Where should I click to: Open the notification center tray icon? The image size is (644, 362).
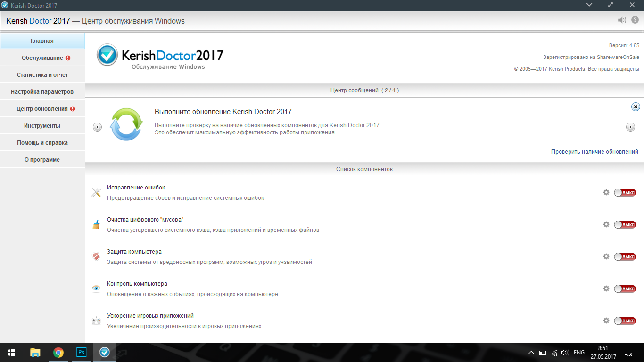[x=628, y=352]
